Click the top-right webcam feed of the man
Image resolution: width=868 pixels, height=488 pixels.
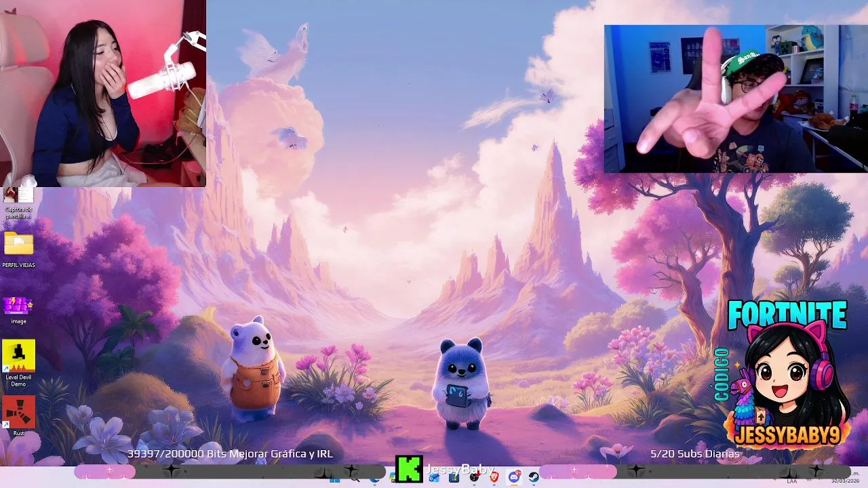pos(736,99)
